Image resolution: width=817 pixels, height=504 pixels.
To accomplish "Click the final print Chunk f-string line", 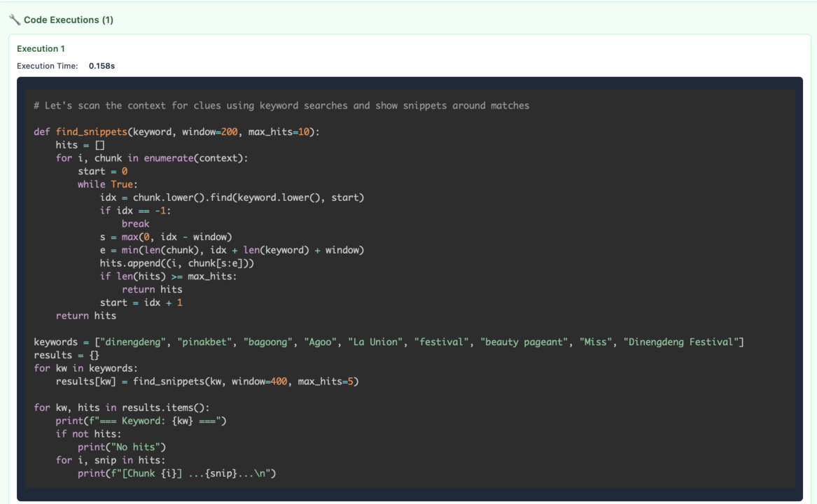I will coord(176,473).
